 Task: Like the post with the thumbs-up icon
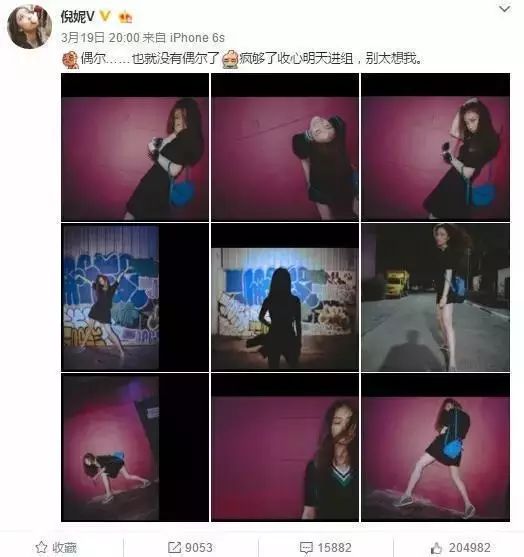437,548
